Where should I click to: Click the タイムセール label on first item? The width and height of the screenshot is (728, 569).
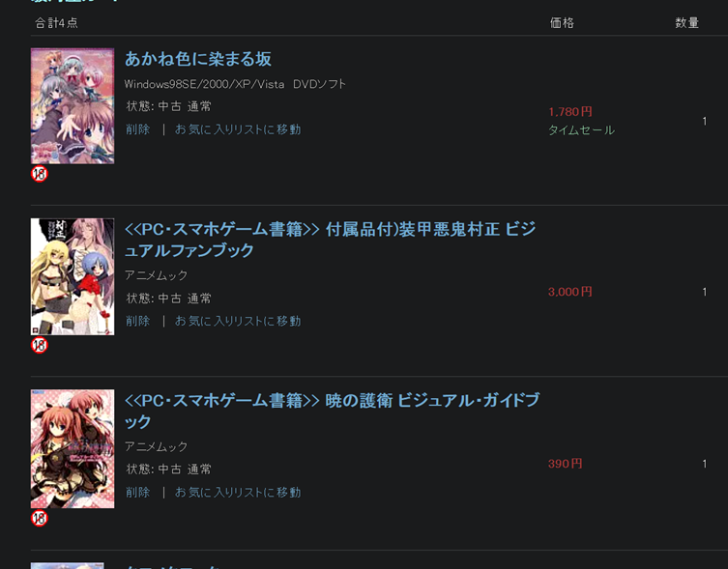tap(581, 130)
